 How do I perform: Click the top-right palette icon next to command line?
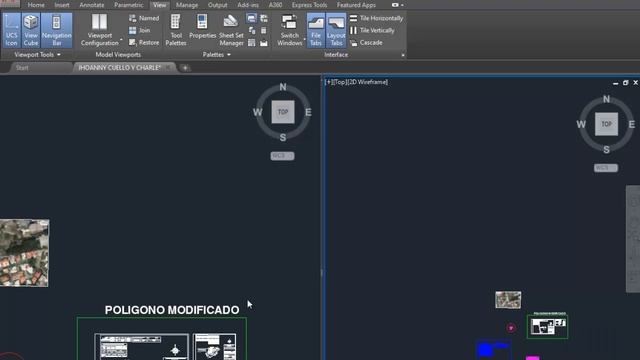pyautogui.click(x=264, y=18)
